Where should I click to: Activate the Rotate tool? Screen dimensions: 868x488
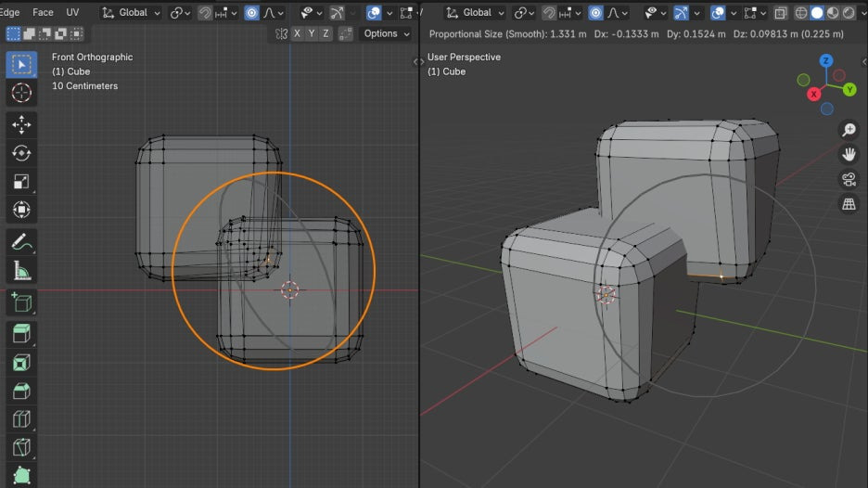coord(21,153)
